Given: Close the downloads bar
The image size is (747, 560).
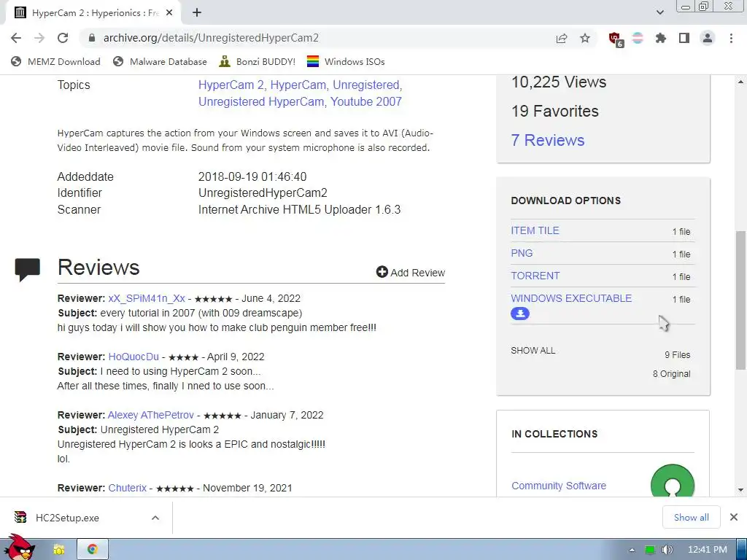Looking at the screenshot, I should [734, 517].
